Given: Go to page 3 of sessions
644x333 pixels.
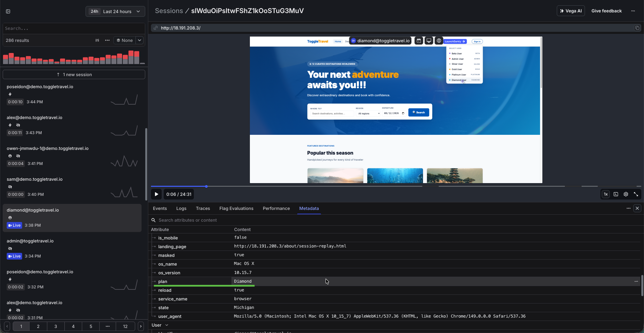Looking at the screenshot, I should (56, 326).
